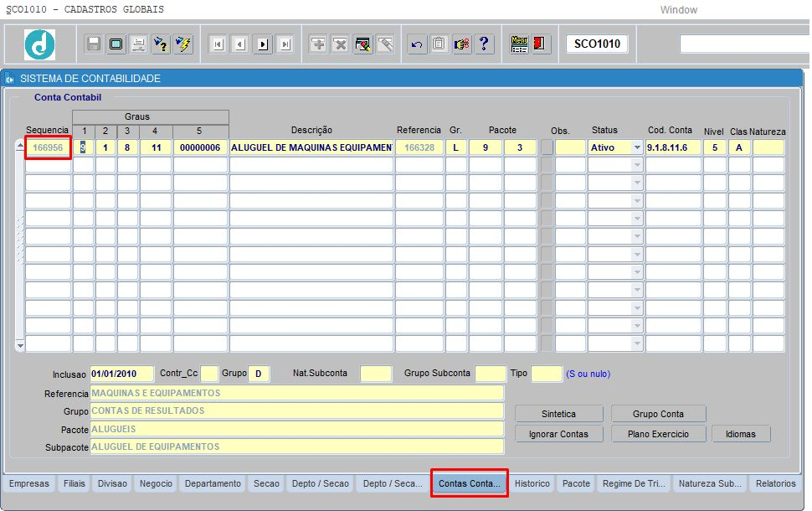Go to the first record
The width and height of the screenshot is (812, 511).
(218, 44)
